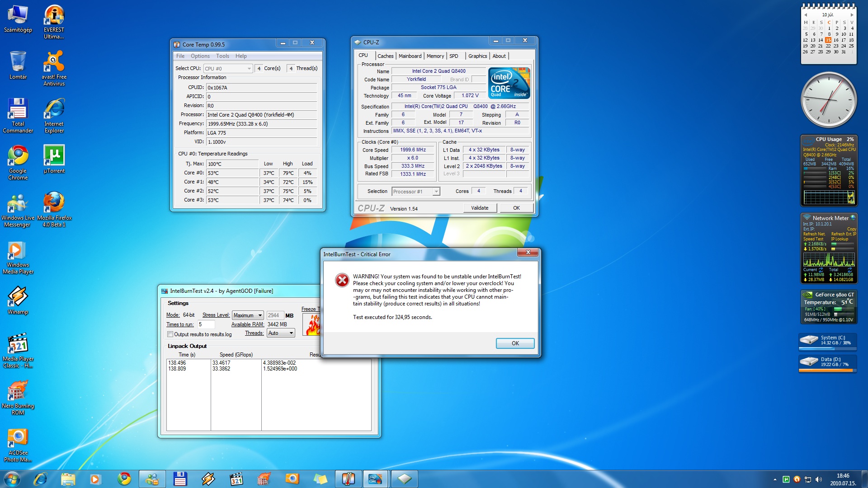This screenshot has height=488, width=868.
Task: Switch to Mainboard tab in CPU-Z
Action: tap(410, 56)
